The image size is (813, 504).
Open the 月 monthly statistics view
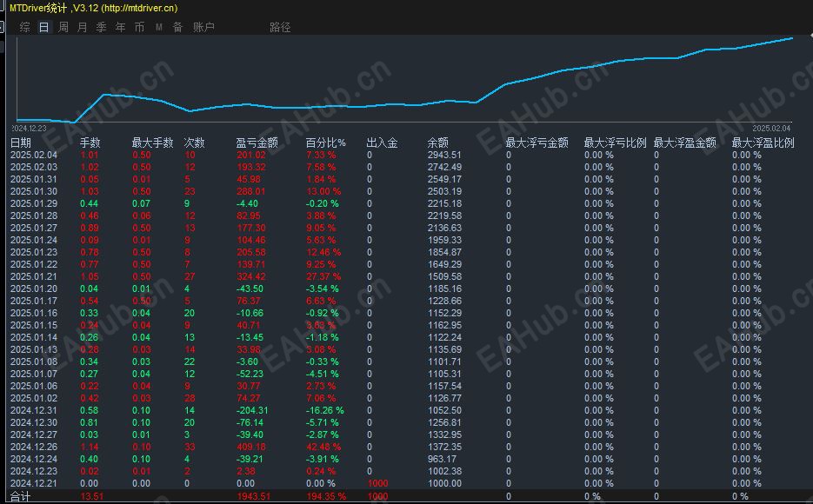pos(80,27)
